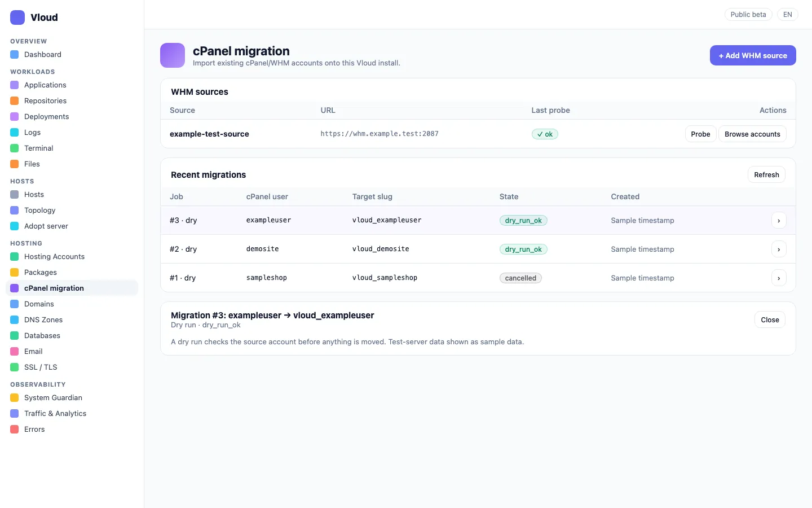The height and width of the screenshot is (508, 812).
Task: Open the Errors page
Action: [x=72, y=430]
